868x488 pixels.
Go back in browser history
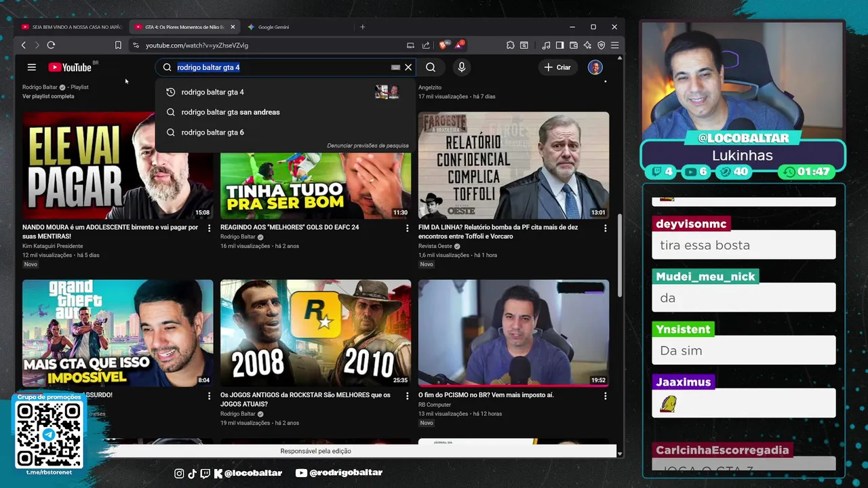tap(24, 45)
